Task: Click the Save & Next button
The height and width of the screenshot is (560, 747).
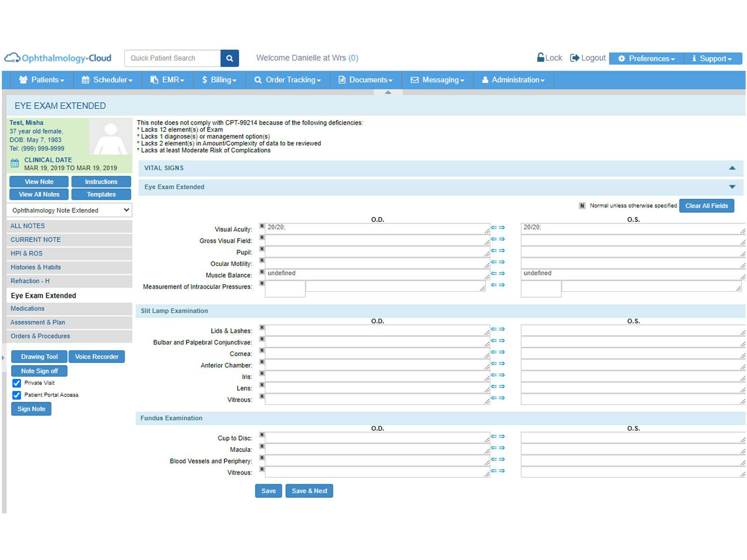Action: pyautogui.click(x=309, y=490)
